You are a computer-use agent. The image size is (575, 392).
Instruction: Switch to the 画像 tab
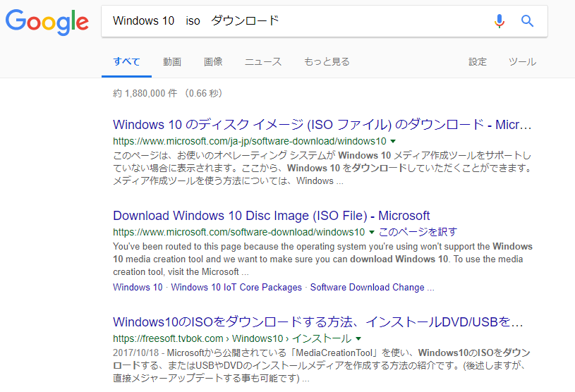[x=213, y=61]
